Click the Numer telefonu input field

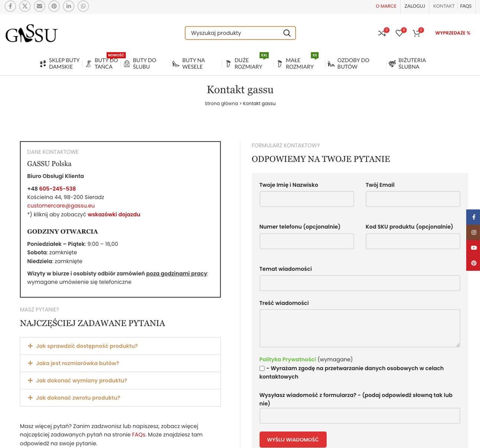click(307, 241)
